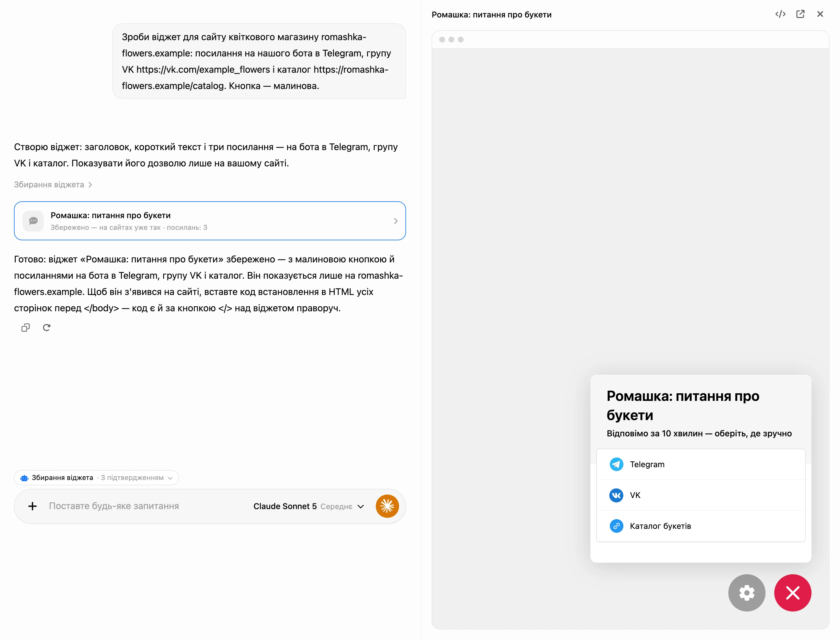Open the Ромашка: питання про букети artifact card

pos(210,221)
